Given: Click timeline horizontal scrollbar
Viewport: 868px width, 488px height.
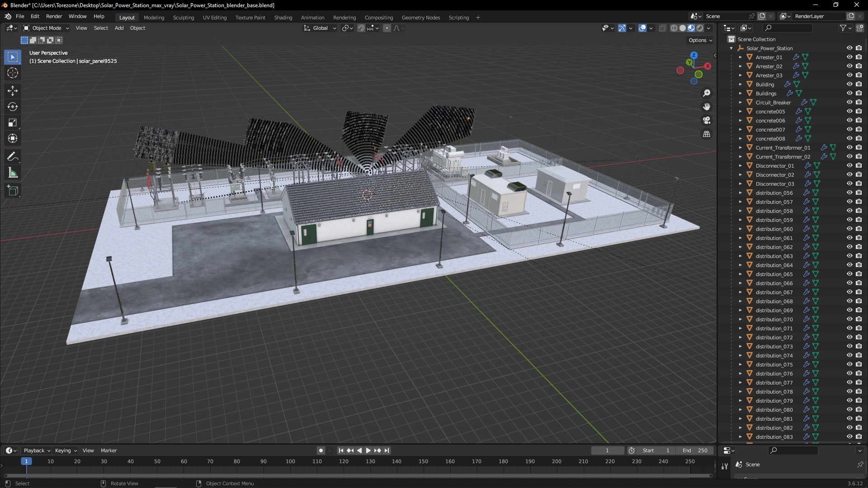Looking at the screenshot, I should (x=358, y=475).
